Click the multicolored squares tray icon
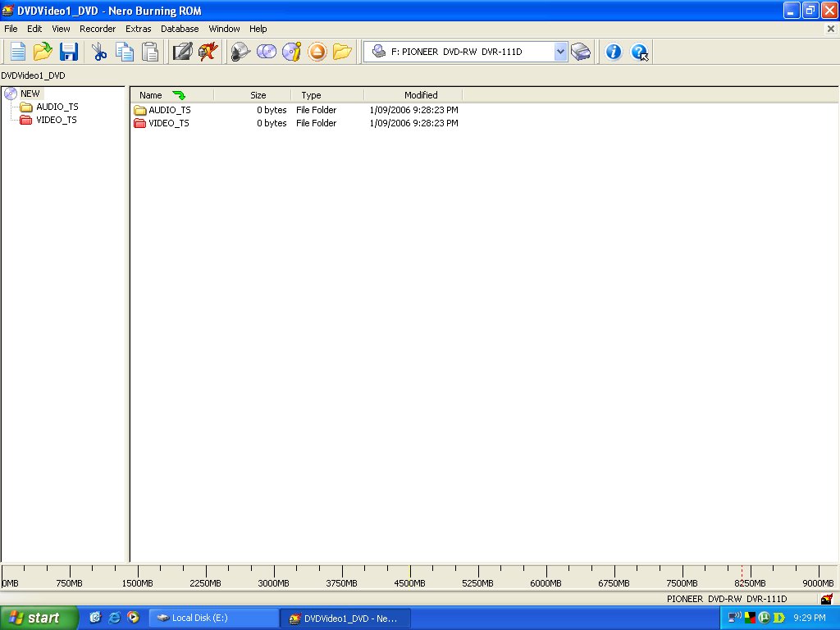Image resolution: width=840 pixels, height=630 pixels. tap(750, 618)
